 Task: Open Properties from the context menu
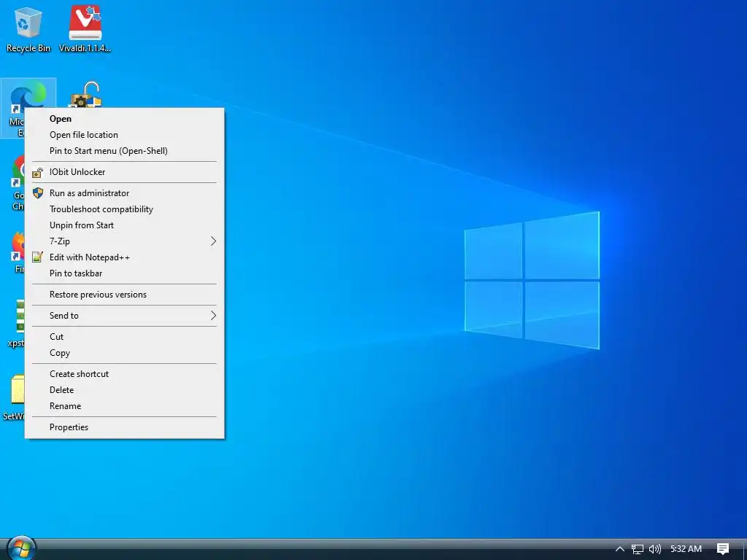pyautogui.click(x=124, y=427)
